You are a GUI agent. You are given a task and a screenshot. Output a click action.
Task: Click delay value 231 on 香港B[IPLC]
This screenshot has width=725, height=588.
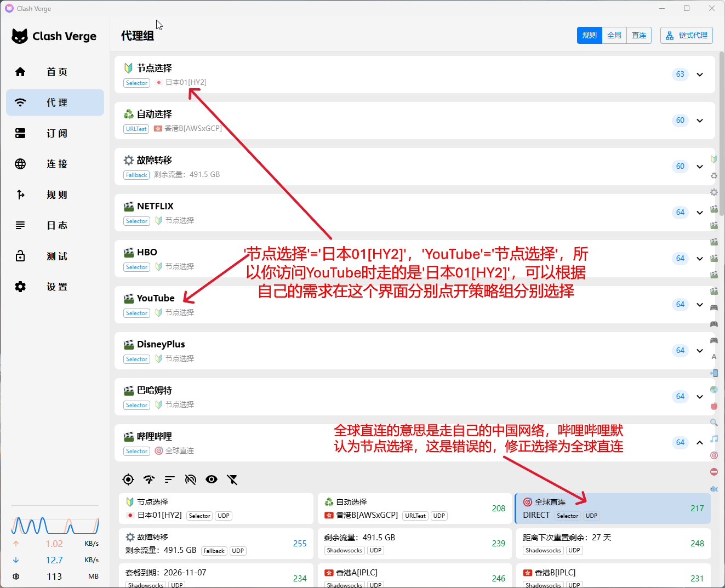(697, 579)
